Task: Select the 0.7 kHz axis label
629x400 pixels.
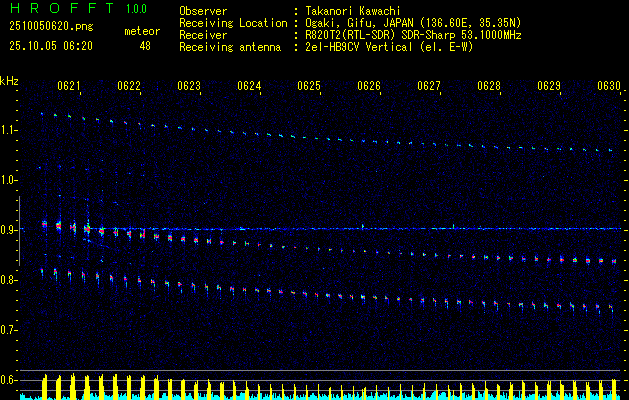Action: tap(9, 330)
